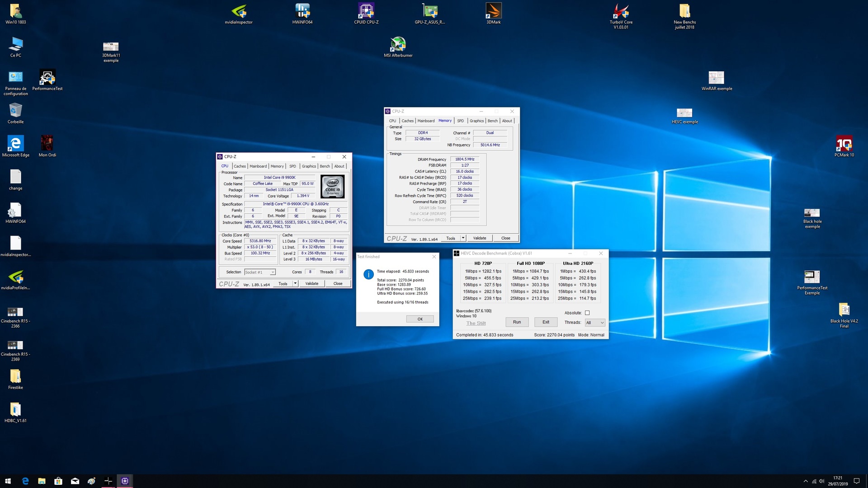The height and width of the screenshot is (488, 868).
Task: Click Validate in CPU-Z CPU window
Action: coord(312,283)
